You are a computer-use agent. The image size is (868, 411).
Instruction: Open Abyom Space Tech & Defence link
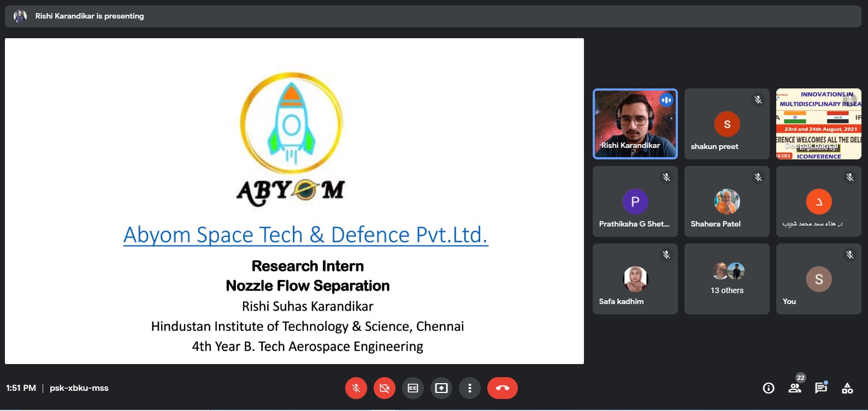point(305,235)
